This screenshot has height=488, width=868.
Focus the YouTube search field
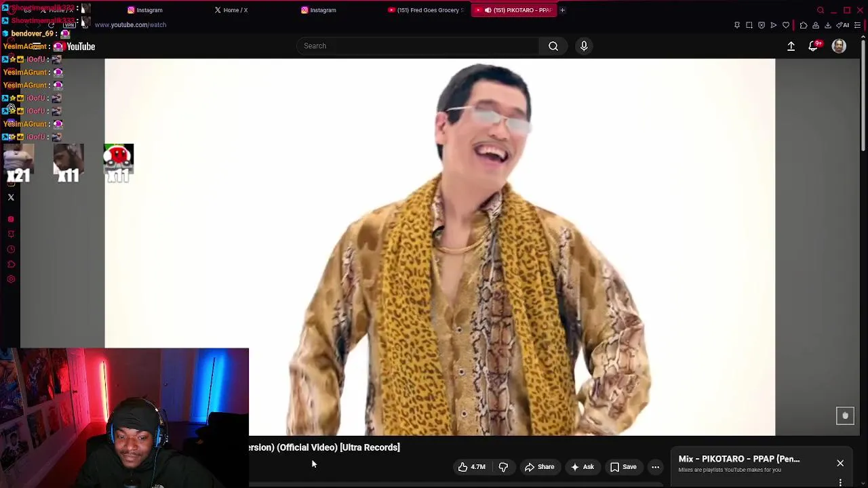(x=418, y=46)
